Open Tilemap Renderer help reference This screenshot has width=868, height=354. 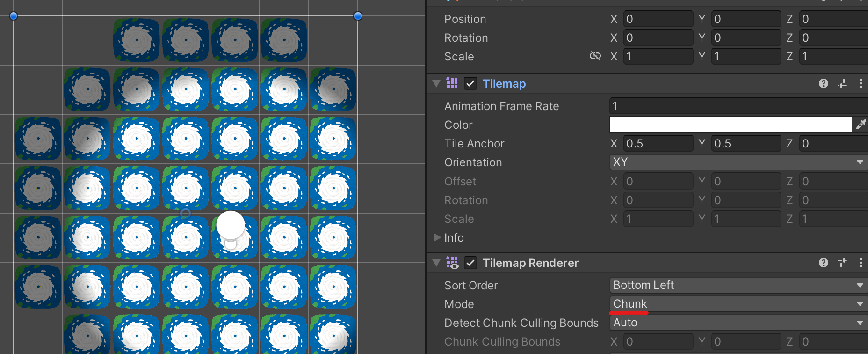[824, 263]
